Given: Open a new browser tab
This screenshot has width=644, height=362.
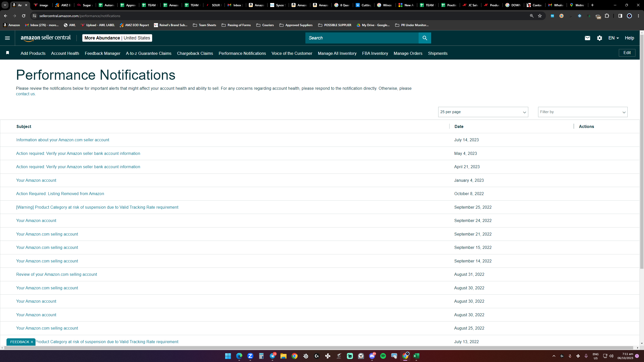Looking at the screenshot, I should pyautogui.click(x=592, y=5).
